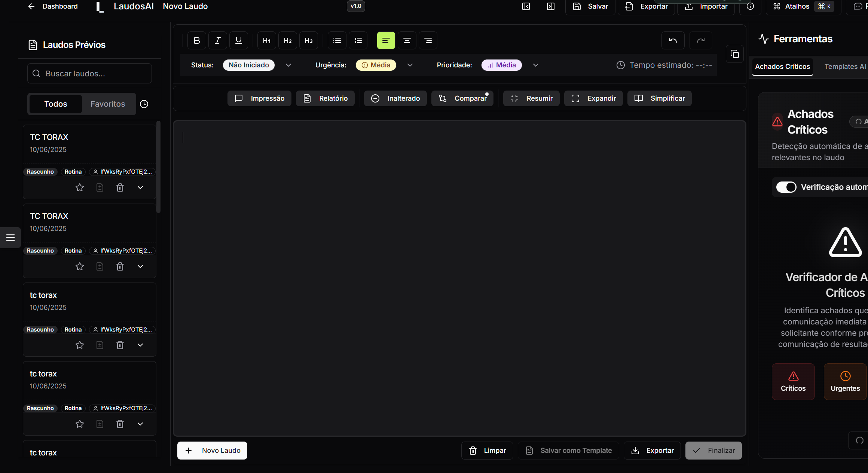868x473 pixels.
Task: Favorite the tc torax report above the bottom card
Action: click(x=80, y=424)
